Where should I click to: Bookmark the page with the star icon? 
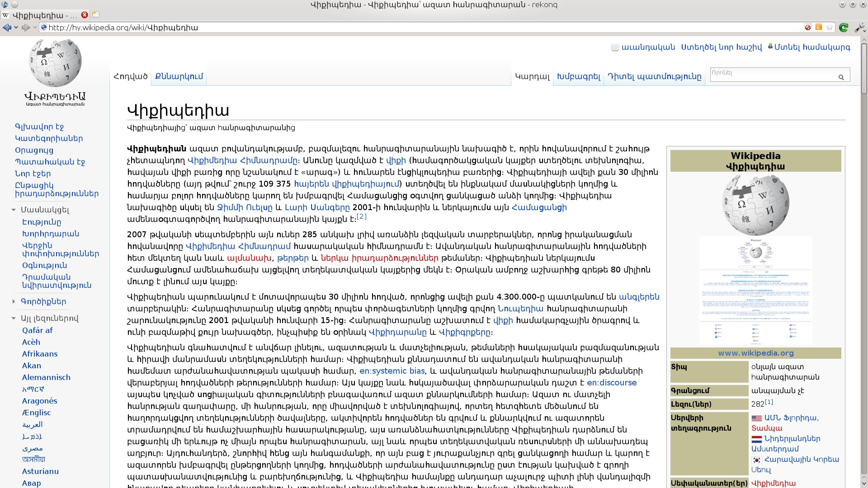point(830,28)
